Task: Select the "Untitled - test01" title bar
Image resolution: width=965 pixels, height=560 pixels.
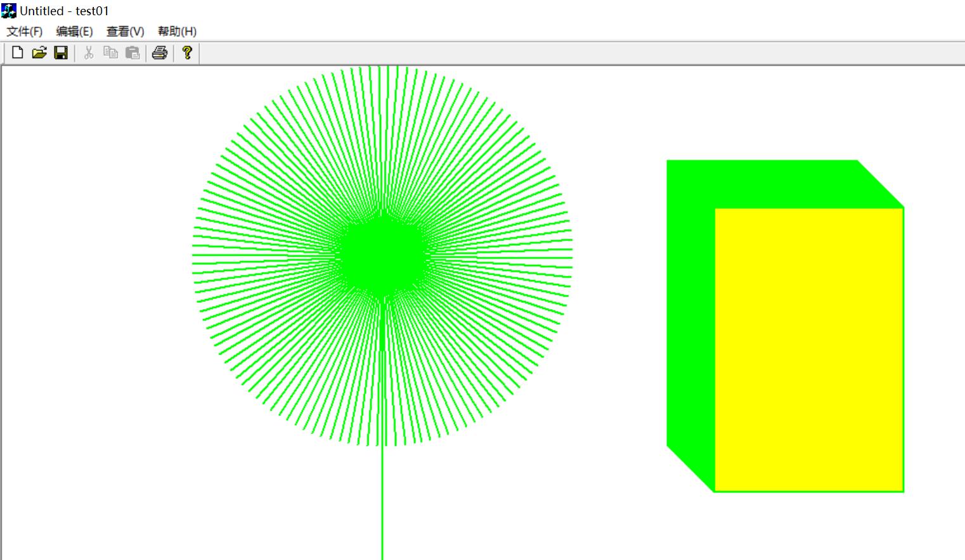Action: click(482, 11)
